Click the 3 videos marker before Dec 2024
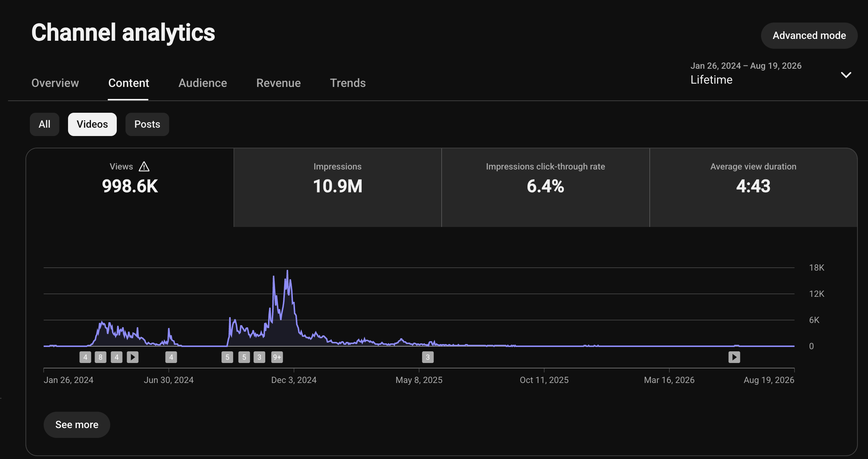Image resolution: width=868 pixels, height=459 pixels. tap(259, 357)
